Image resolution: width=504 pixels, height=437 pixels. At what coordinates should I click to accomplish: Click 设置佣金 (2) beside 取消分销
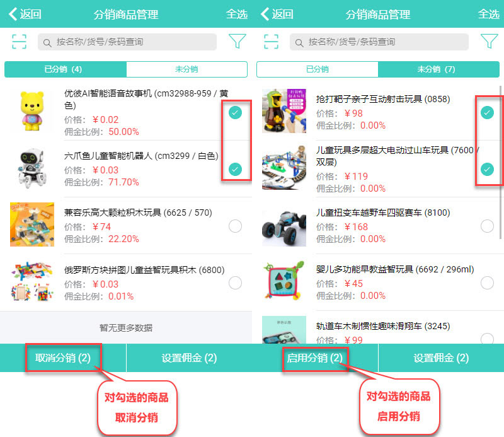click(189, 358)
